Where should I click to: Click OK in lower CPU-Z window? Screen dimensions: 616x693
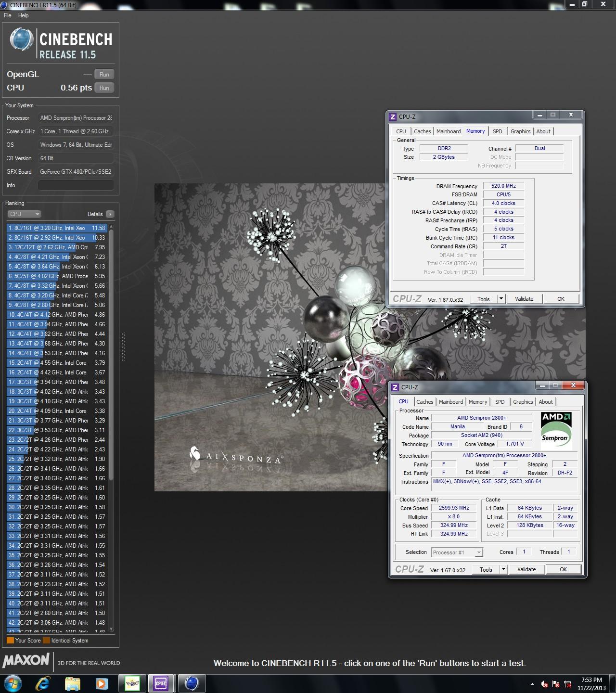pyautogui.click(x=563, y=569)
